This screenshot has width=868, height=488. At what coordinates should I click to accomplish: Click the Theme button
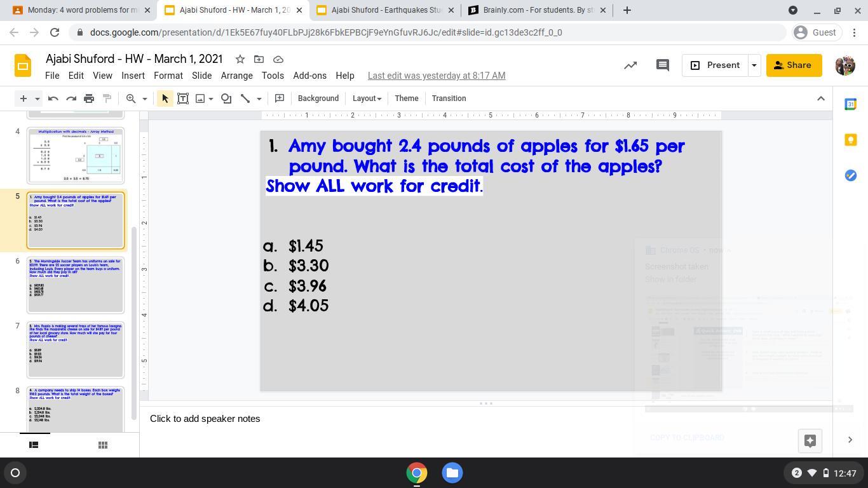[x=407, y=98]
